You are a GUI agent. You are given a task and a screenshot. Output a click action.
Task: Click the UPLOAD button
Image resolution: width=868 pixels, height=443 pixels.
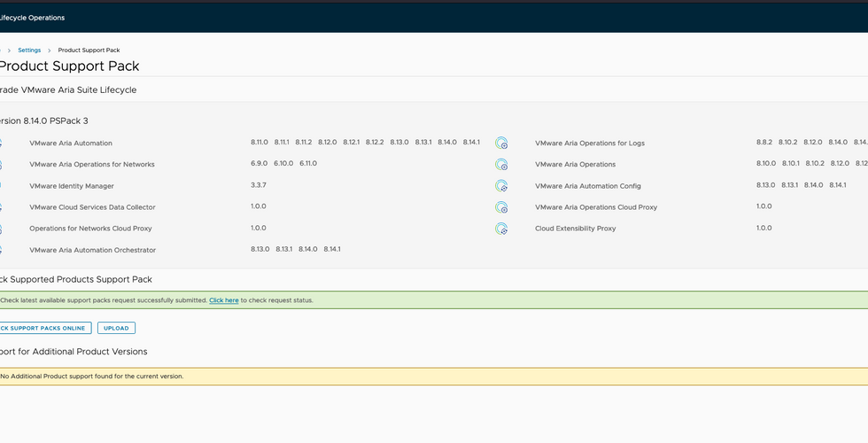point(116,328)
